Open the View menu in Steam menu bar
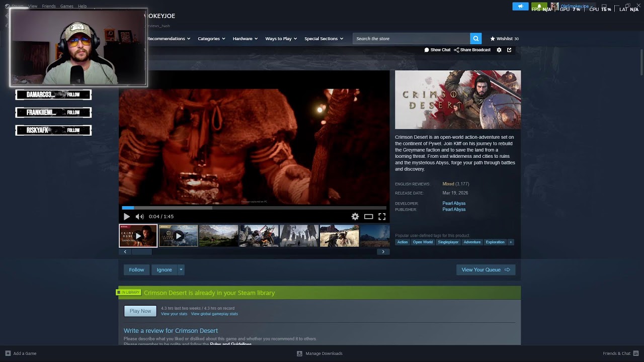The width and height of the screenshot is (644, 362). 33,6
